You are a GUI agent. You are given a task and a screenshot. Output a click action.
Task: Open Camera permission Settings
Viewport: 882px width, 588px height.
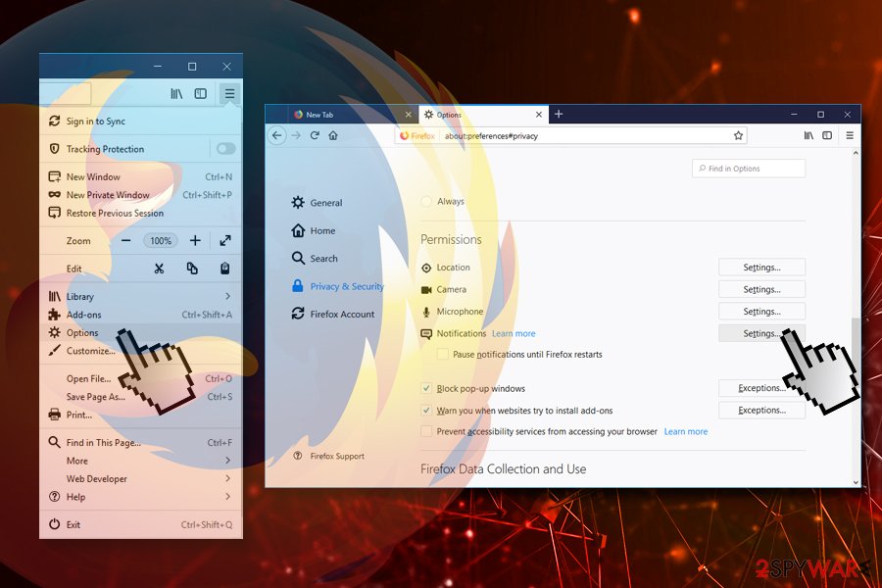click(761, 289)
